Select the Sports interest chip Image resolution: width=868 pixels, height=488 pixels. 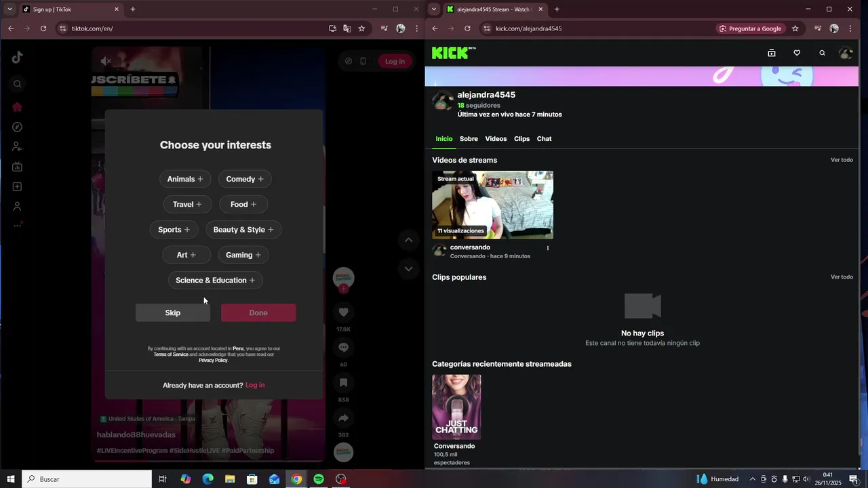pos(174,230)
